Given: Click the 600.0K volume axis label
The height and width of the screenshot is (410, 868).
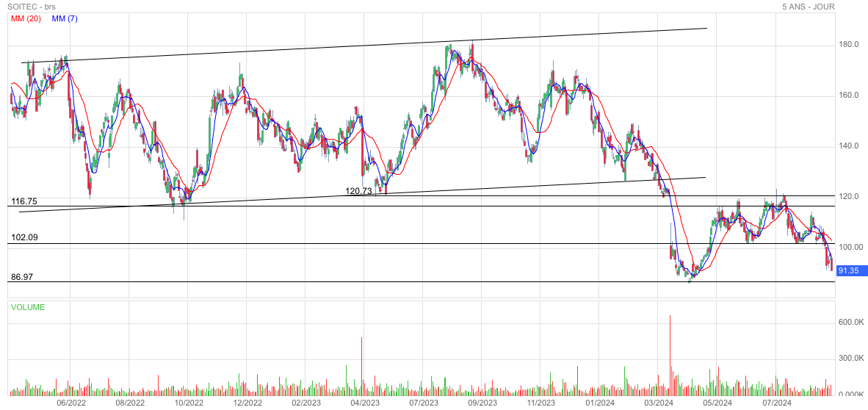Looking at the screenshot, I should (851, 323).
